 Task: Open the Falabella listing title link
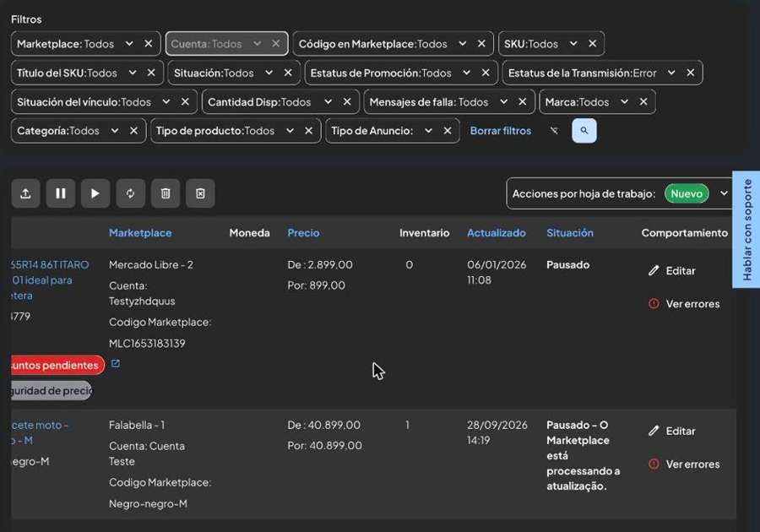(x=40, y=432)
